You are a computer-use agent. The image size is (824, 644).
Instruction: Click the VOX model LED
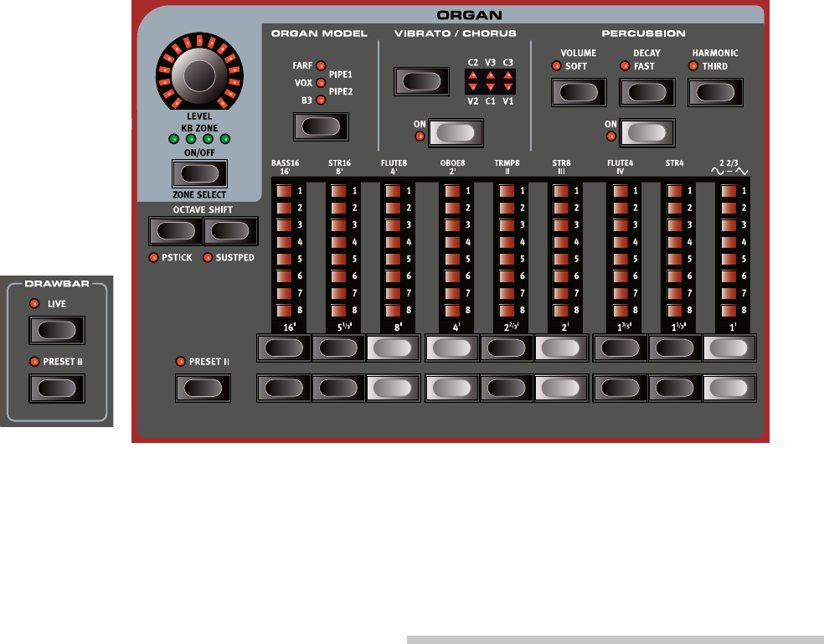[321, 83]
